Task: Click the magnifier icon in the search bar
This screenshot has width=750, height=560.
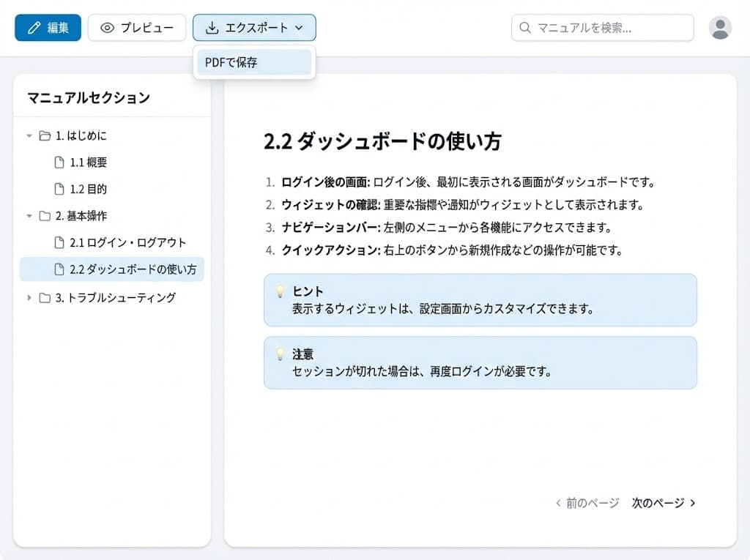Action: [524, 28]
